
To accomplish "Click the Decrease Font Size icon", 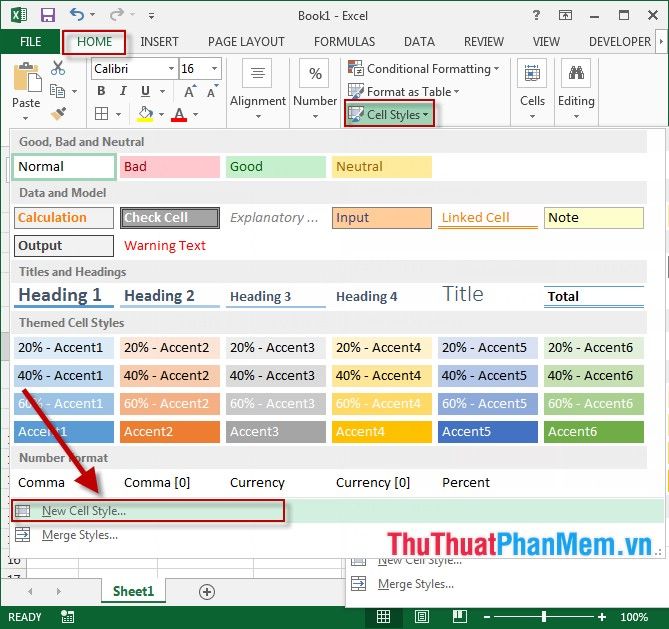I will tap(212, 91).
